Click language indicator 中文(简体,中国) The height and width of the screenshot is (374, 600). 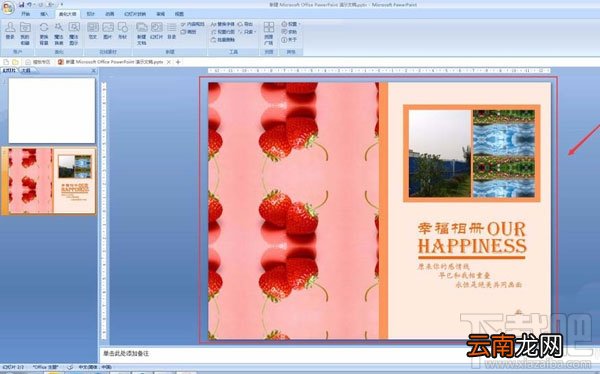(x=95, y=367)
